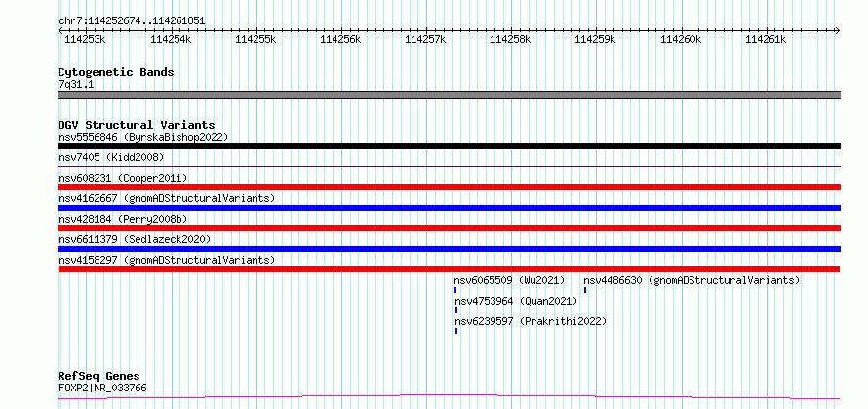Open the nsv608231 (Cooper2011) label
The image size is (868, 409).
pyautogui.click(x=123, y=178)
